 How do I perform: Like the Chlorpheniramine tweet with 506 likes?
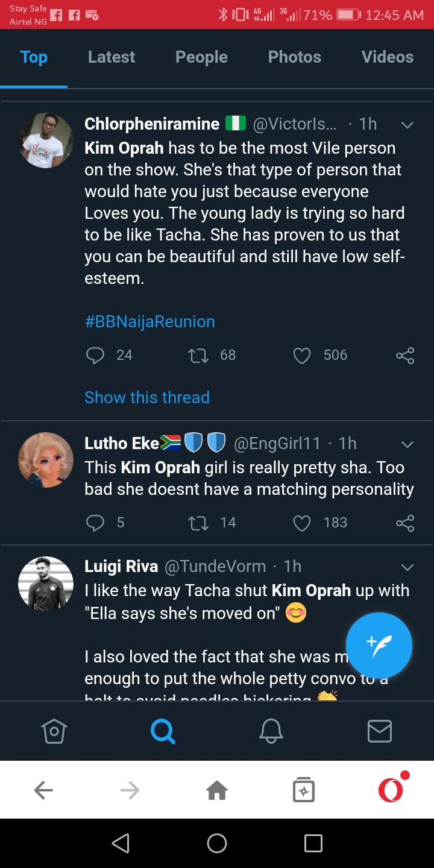pos(301,356)
